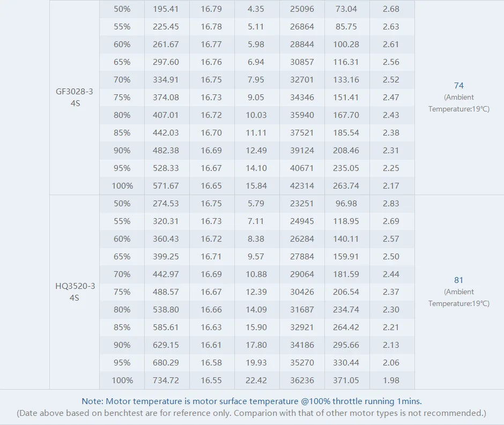Click the motor temperature note text
Viewport: 504px width, 425px height.
click(251, 401)
